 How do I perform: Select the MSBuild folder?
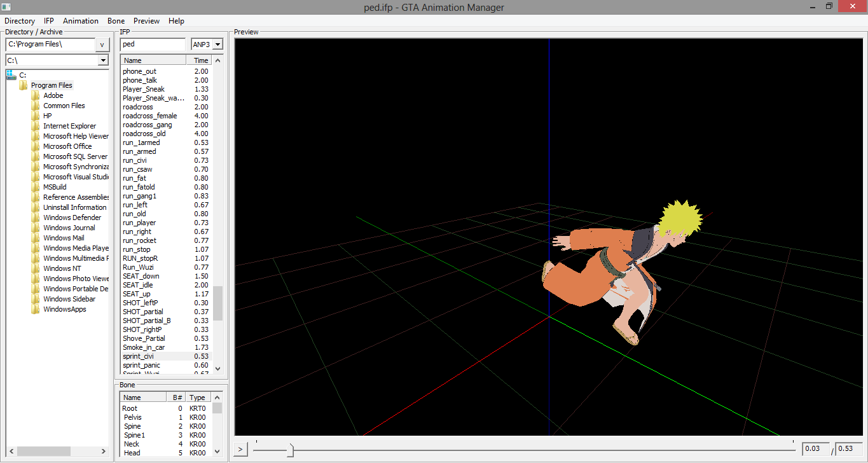coord(55,187)
